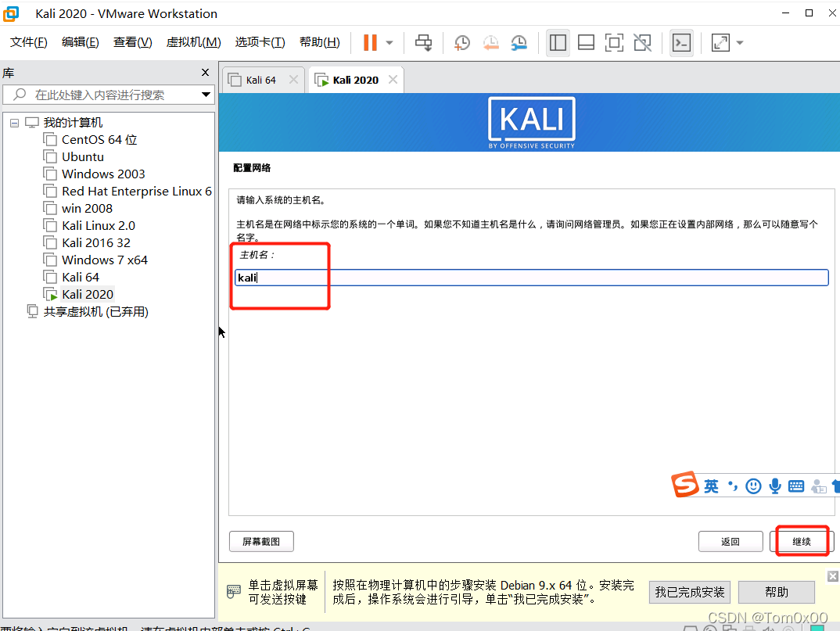This screenshot has height=631, width=840.
Task: Click the Send Ctrl+Alt+Del toolbar icon
Action: (424, 43)
